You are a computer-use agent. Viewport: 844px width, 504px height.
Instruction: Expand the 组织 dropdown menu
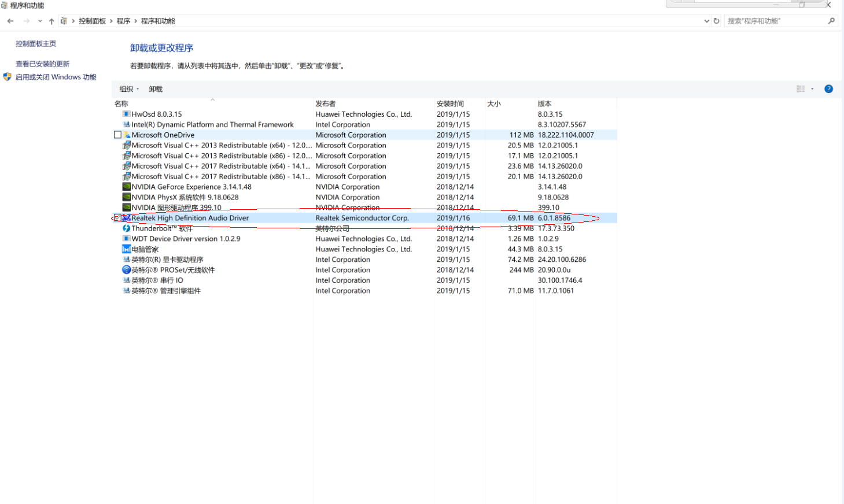click(x=129, y=89)
